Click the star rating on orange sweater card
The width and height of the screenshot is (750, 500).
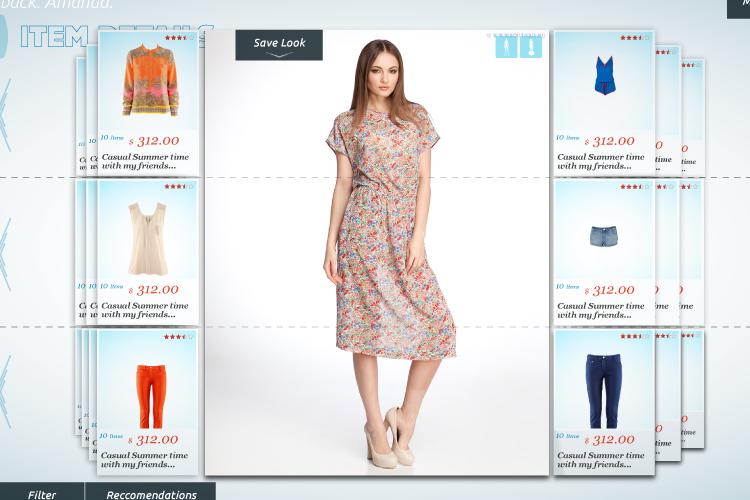point(180,37)
